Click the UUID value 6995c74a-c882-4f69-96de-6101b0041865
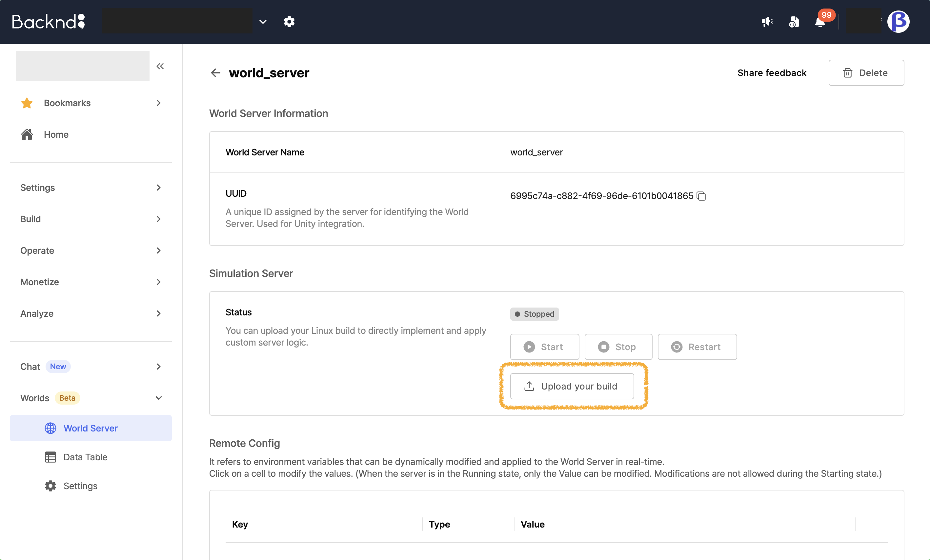 [x=602, y=196]
